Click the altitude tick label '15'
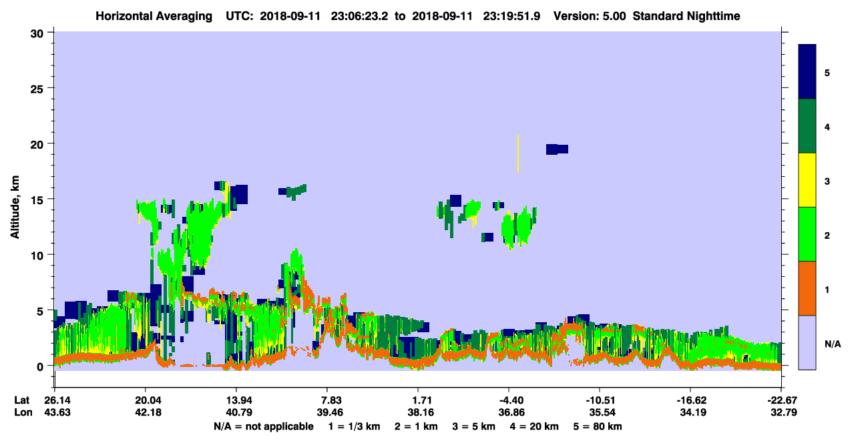This screenshot has height=445, width=868. click(x=39, y=199)
